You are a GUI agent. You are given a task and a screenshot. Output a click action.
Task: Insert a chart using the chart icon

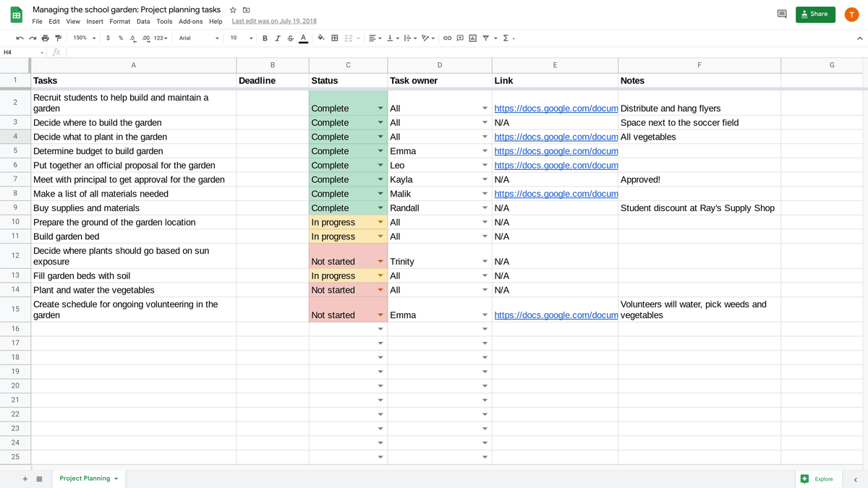(472, 38)
